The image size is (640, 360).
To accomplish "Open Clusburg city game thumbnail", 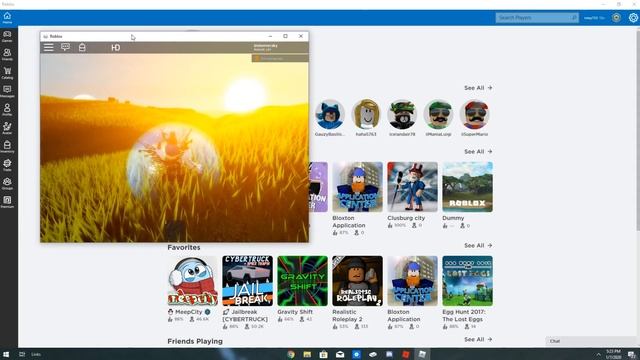I will (412, 187).
